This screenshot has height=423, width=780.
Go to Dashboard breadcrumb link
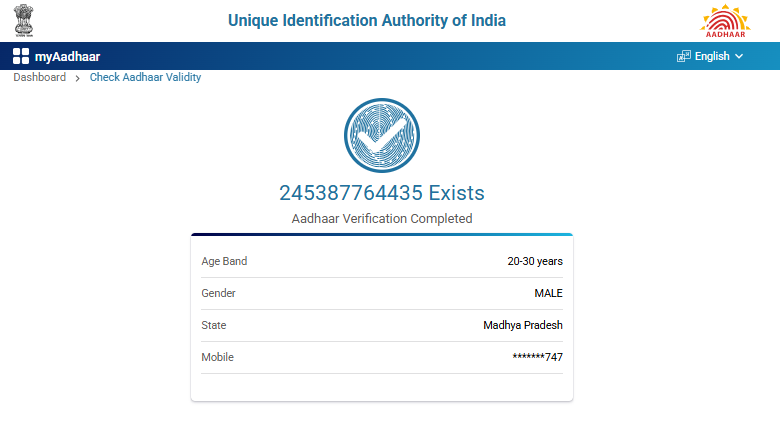(40, 77)
